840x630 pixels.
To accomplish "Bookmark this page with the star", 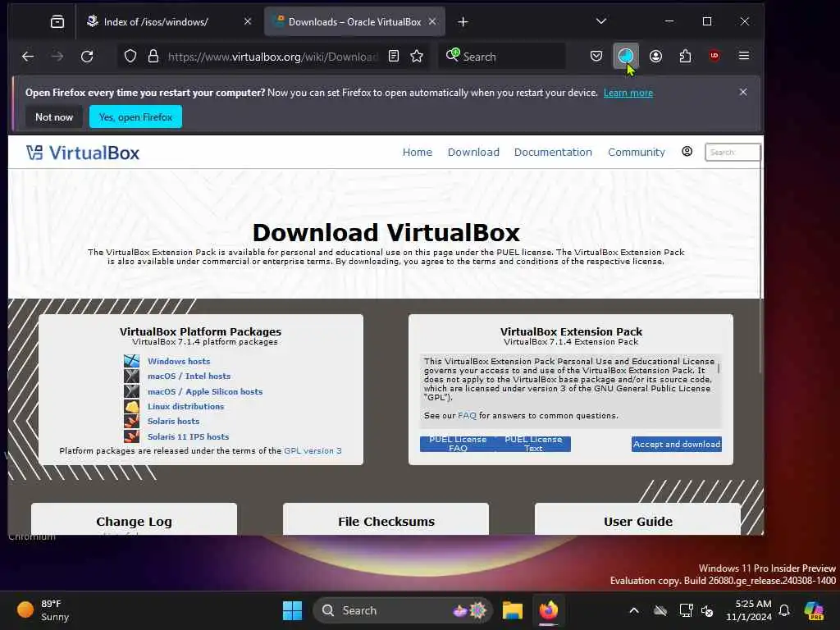I will tap(417, 57).
